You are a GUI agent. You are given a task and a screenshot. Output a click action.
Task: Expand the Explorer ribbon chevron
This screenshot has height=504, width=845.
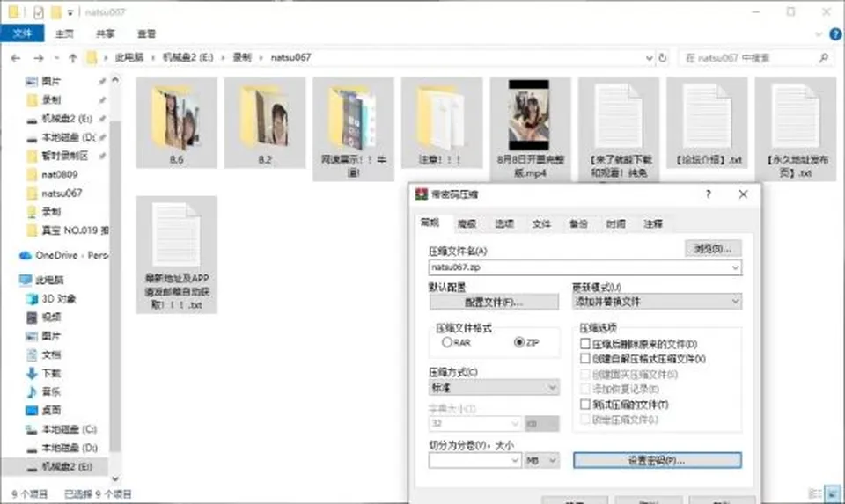click(819, 34)
